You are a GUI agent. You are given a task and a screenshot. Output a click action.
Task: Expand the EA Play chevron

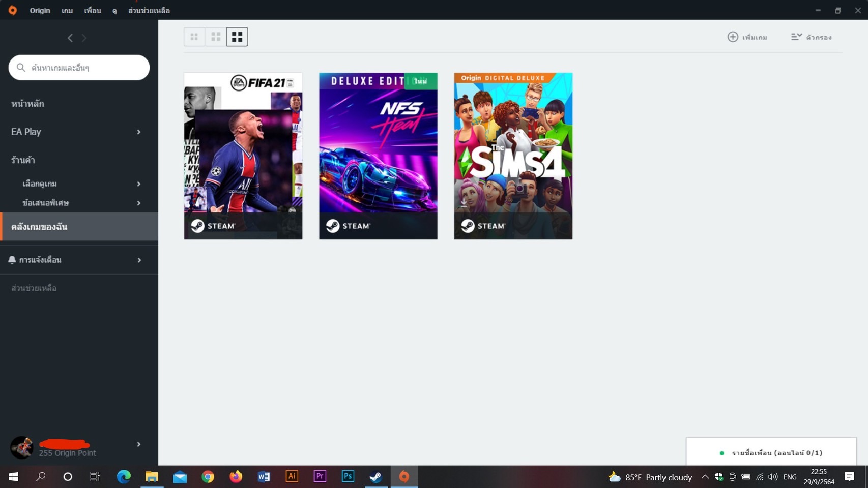(x=138, y=132)
